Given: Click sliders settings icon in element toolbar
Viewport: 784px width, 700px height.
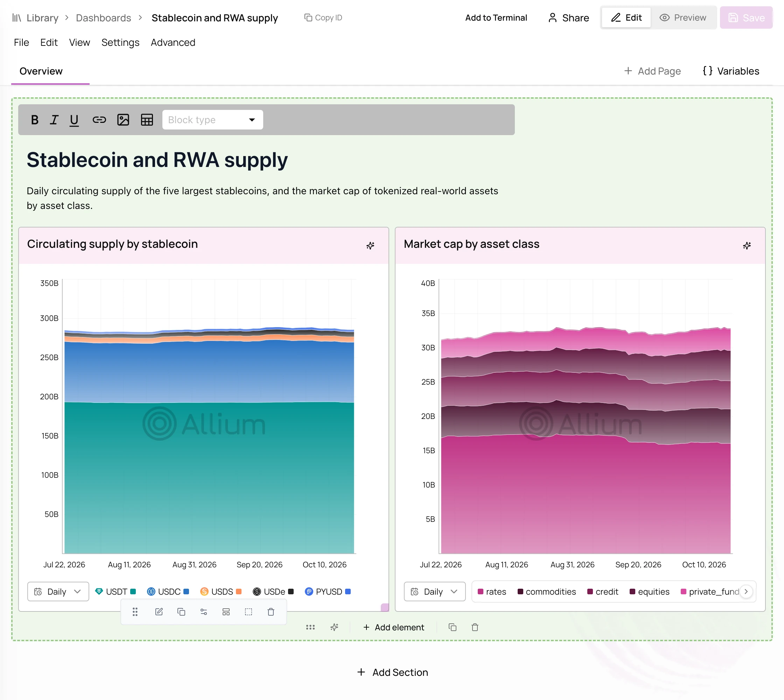Looking at the screenshot, I should tap(204, 612).
